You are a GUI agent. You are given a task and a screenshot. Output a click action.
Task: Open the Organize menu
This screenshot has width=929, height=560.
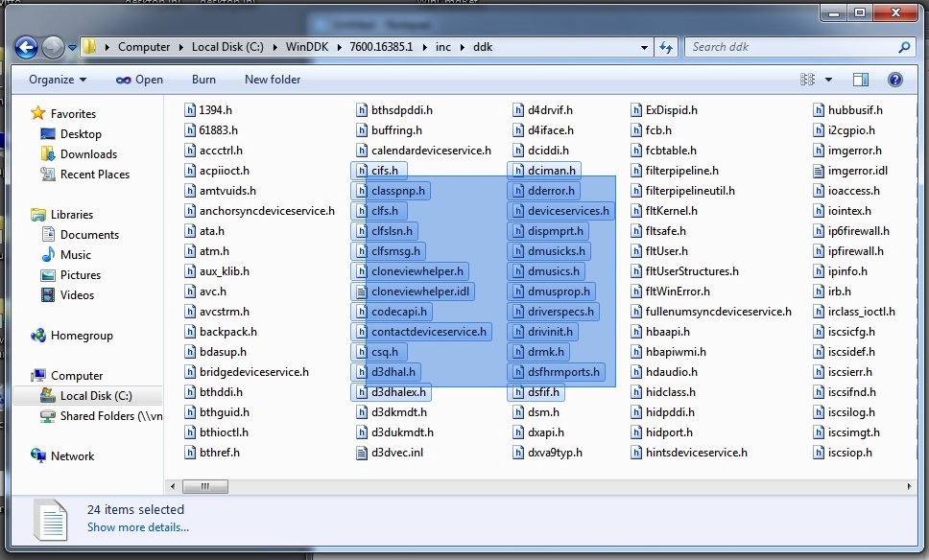click(x=58, y=80)
